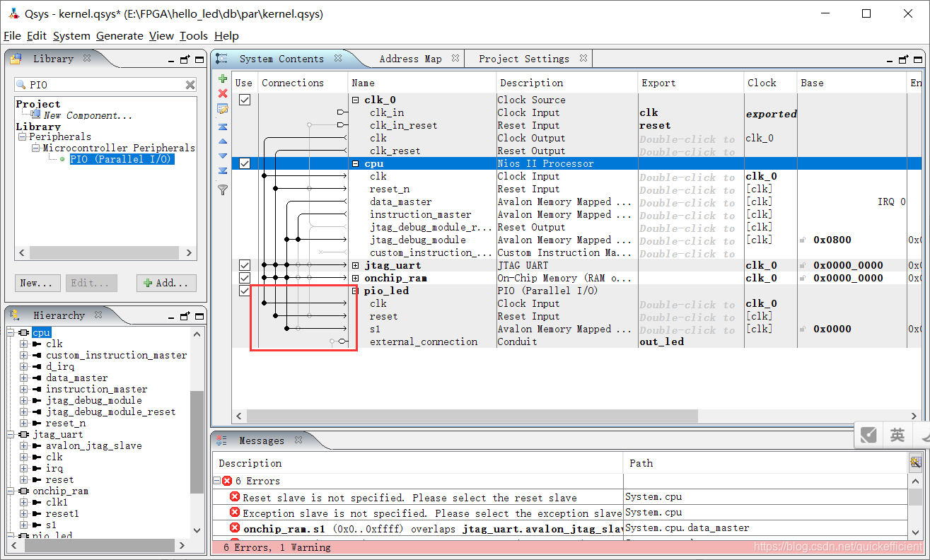Click the Move to Bottom arrow icon
The width and height of the screenshot is (930, 560).
pyautogui.click(x=223, y=171)
